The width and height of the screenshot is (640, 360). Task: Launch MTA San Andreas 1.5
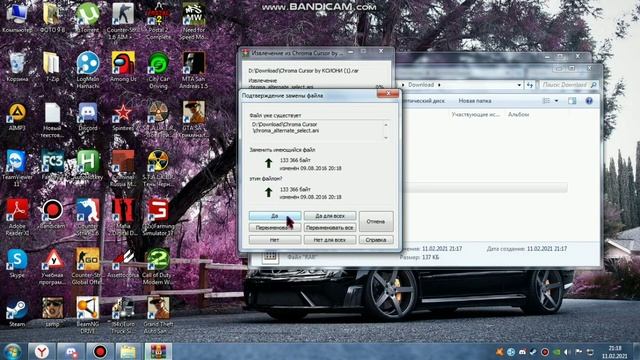pyautogui.click(x=194, y=70)
